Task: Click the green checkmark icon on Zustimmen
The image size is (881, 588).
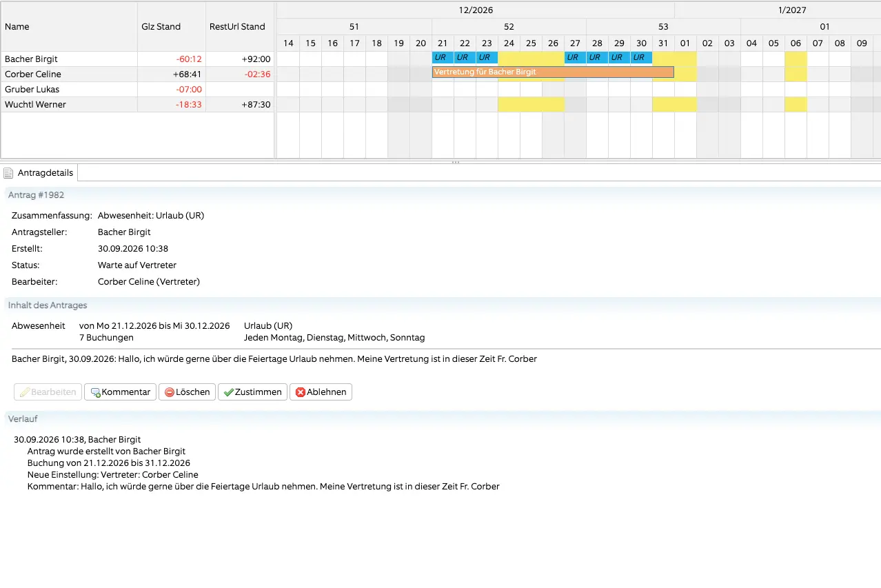Action: (x=228, y=392)
